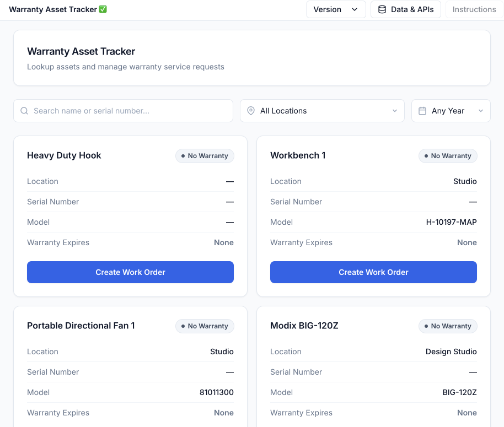504x427 pixels.
Task: Open the Data & APIs menu
Action: tap(406, 9)
